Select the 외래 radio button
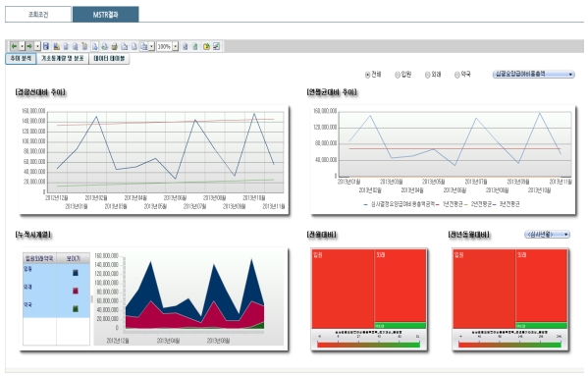This screenshot has height=376, width=588. pyautogui.click(x=427, y=75)
